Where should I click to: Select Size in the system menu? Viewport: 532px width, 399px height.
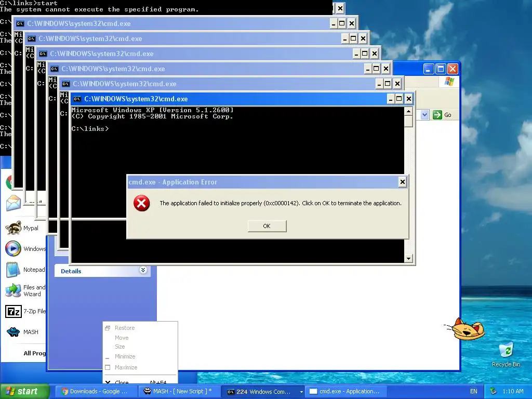(140, 347)
